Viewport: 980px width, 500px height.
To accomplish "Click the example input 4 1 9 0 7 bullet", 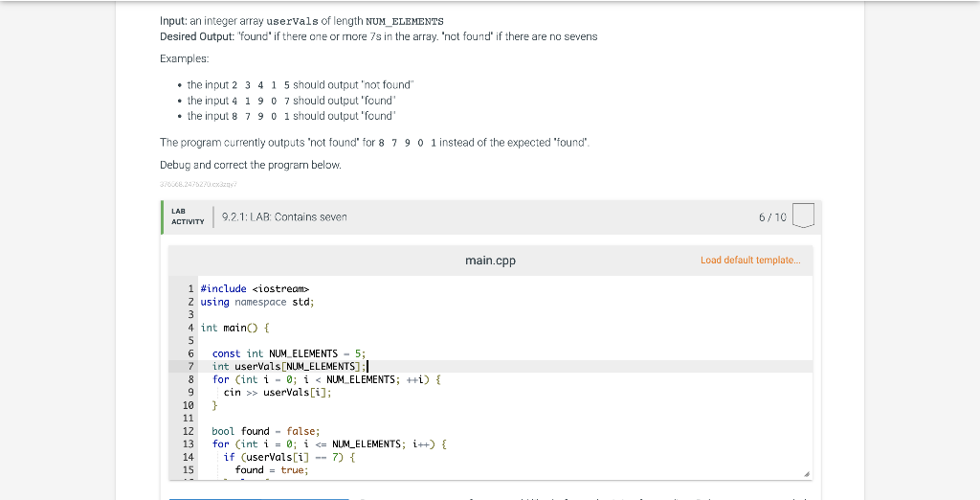I will pyautogui.click(x=291, y=101).
